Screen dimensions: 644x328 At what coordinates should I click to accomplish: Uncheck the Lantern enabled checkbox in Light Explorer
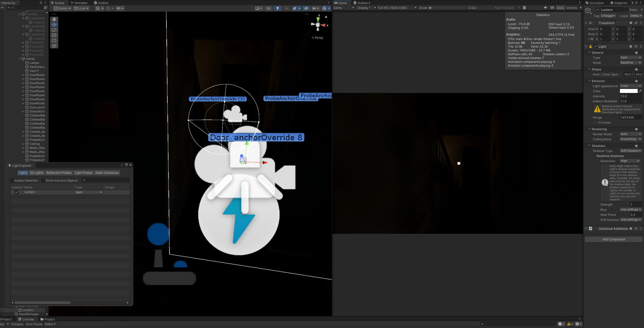tap(16, 192)
